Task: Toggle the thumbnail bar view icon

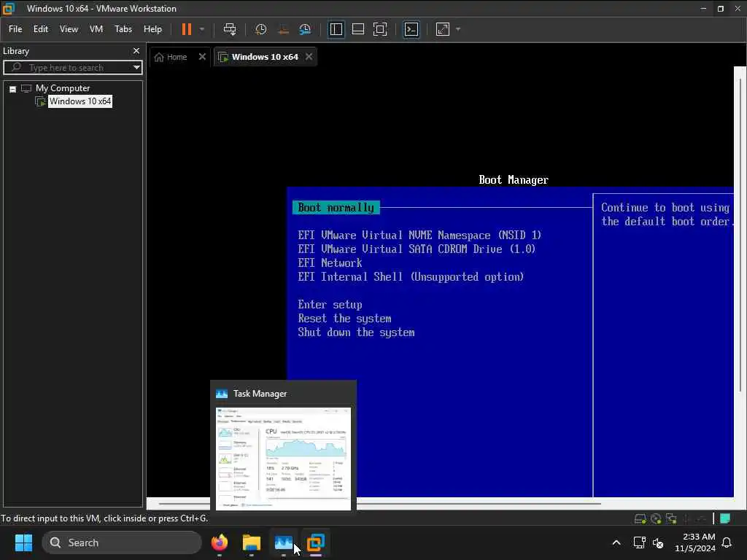Action: (357, 29)
